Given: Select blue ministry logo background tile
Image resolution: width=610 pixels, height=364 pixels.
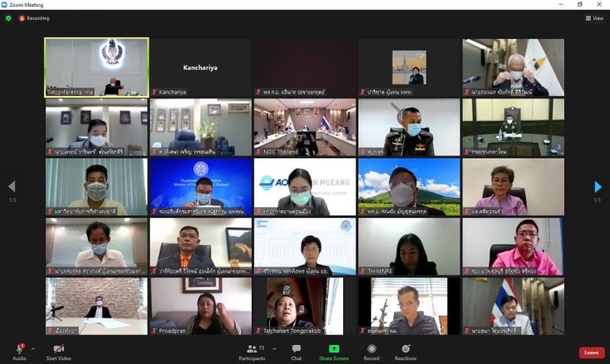Looking at the screenshot, I should pos(201,187).
